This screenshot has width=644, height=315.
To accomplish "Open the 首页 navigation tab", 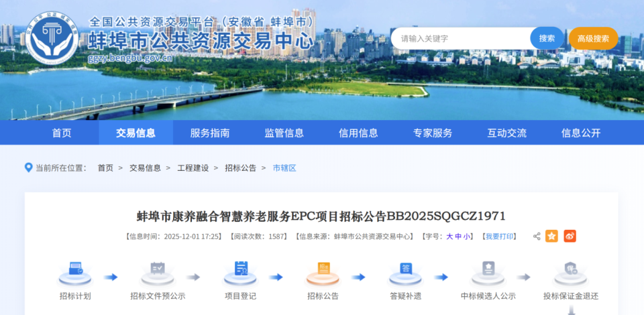I will pyautogui.click(x=62, y=133).
